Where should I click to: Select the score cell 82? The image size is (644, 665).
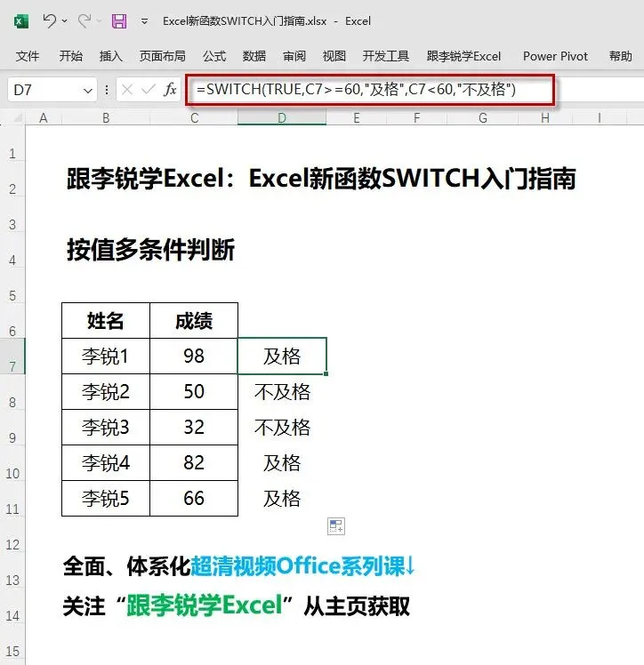194,463
